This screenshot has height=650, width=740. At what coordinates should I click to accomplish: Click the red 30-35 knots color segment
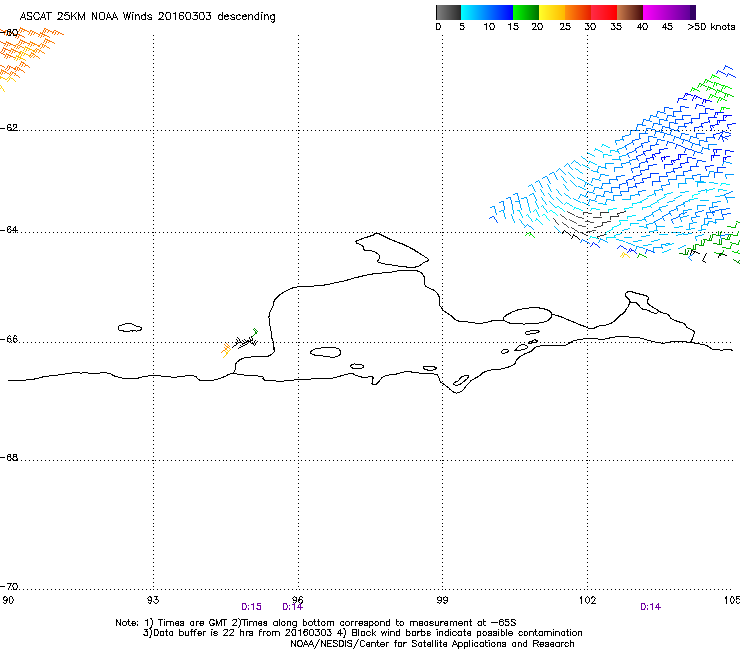point(604,12)
